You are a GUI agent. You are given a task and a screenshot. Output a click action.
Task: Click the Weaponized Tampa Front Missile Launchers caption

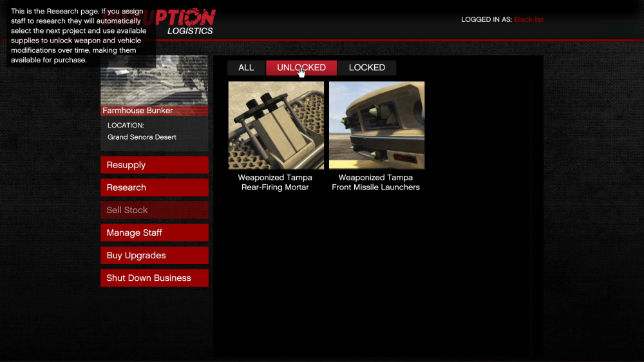pos(375,182)
